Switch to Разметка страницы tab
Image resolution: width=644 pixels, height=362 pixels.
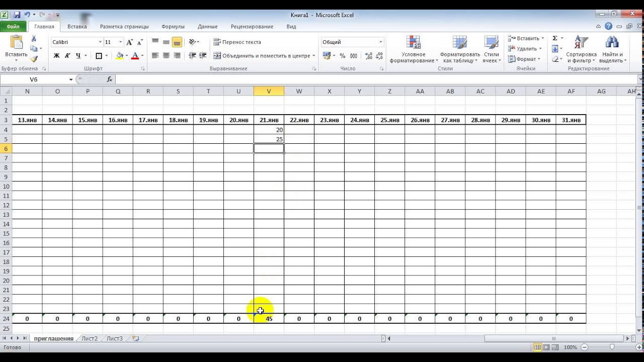click(124, 26)
